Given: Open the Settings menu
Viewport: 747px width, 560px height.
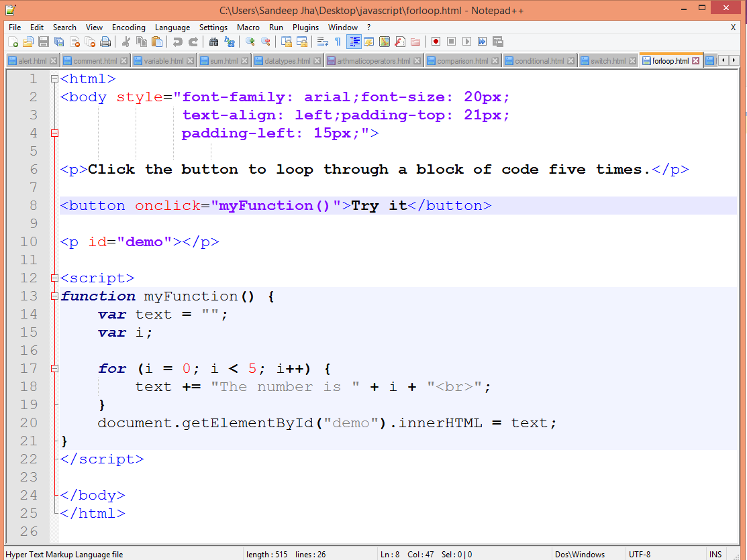Looking at the screenshot, I should tap(213, 27).
